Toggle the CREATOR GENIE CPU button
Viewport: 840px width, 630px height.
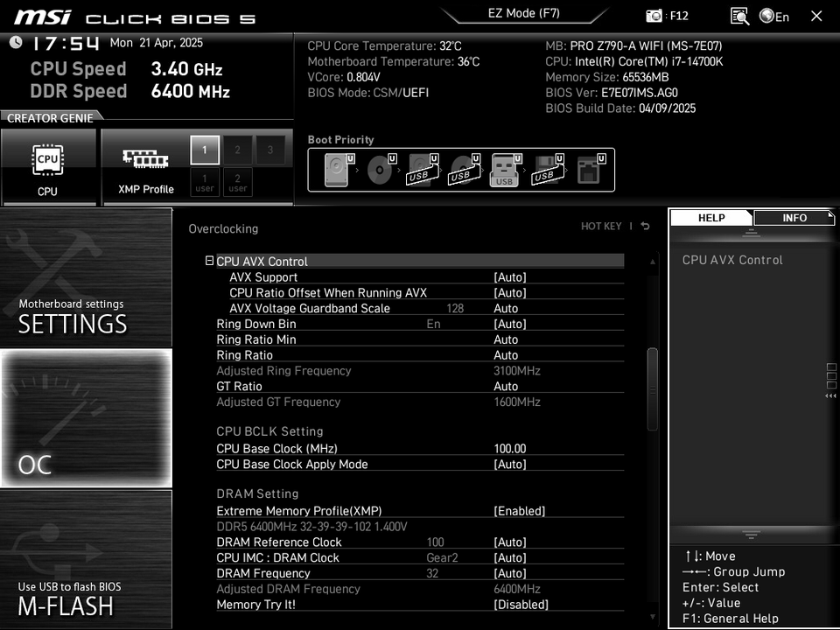click(48, 166)
